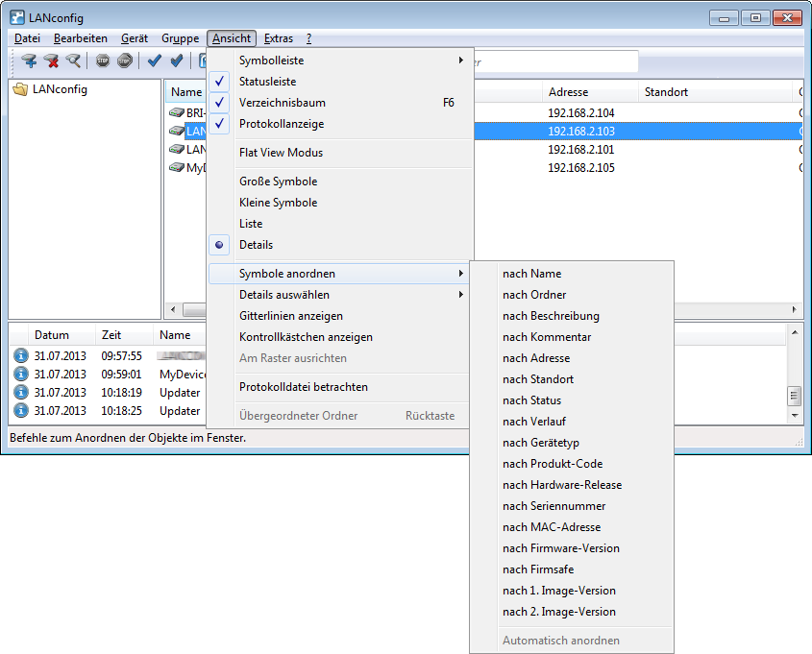
Task: Click the second STOP sign toolbar icon
Action: click(124, 61)
